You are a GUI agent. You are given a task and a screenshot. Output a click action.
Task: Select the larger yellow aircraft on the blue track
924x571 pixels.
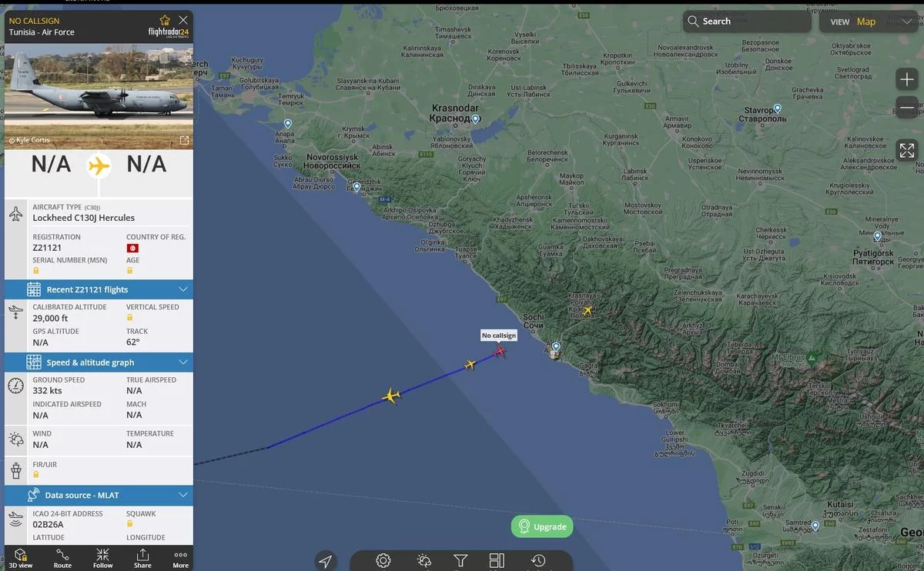click(x=392, y=396)
